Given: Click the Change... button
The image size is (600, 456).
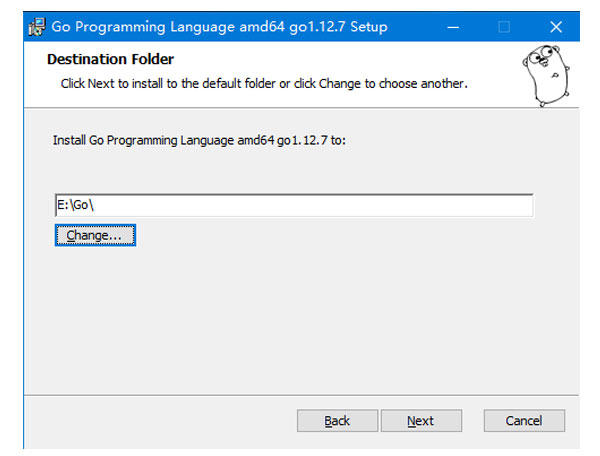Looking at the screenshot, I should (x=95, y=235).
